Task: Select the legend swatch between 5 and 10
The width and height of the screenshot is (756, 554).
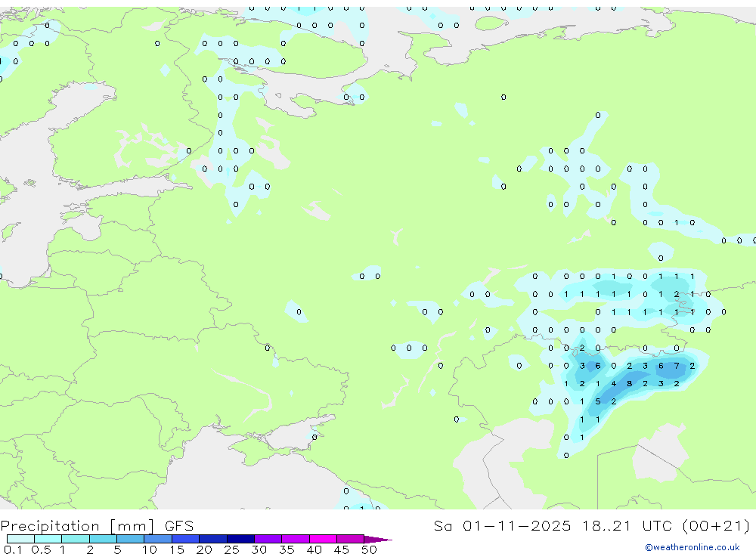Action: pos(131,539)
